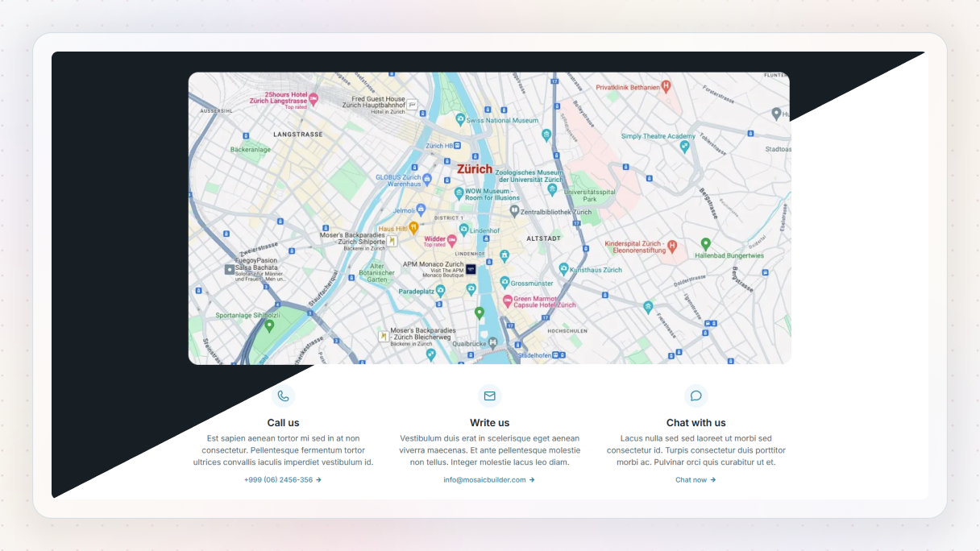
Task: Select the Kinderspital Zürich hospital pin
Action: [672, 245]
